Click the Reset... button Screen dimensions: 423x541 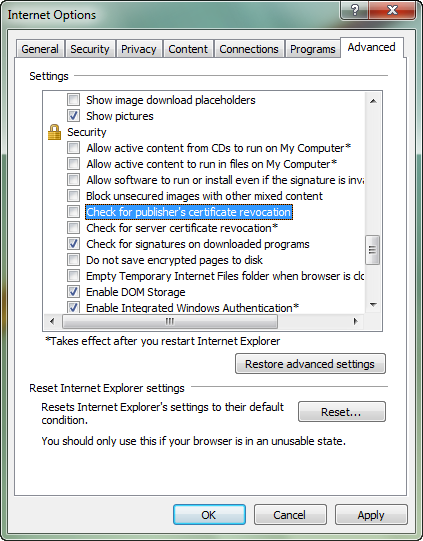coord(342,412)
